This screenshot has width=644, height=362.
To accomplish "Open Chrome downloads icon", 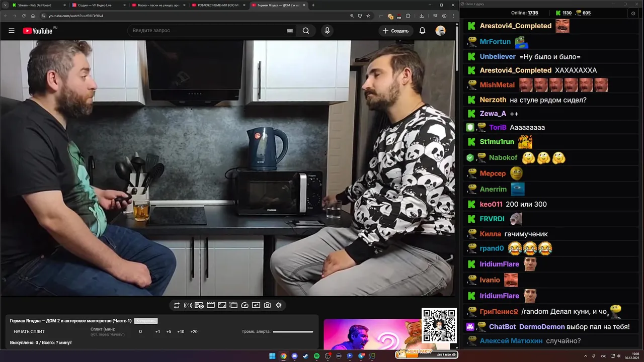I will (x=422, y=16).
